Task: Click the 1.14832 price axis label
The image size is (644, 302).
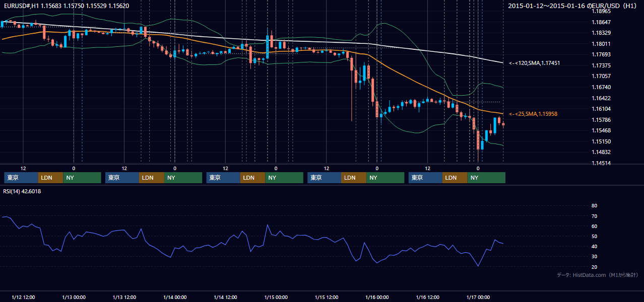Action: point(601,152)
